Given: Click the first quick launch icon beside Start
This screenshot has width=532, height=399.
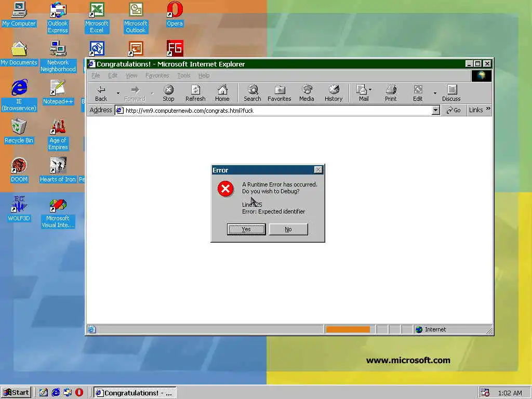Looking at the screenshot, I should coord(44,393).
